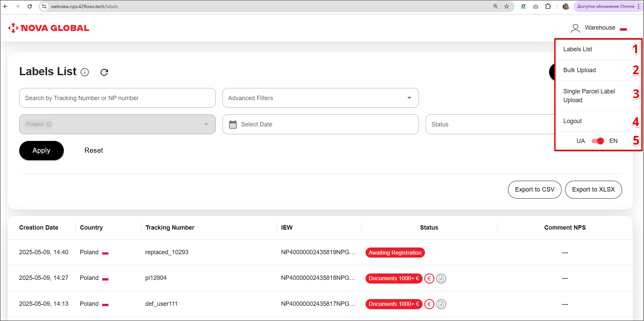
Task: Remove the Poland chip from country filter
Action: 49,124
